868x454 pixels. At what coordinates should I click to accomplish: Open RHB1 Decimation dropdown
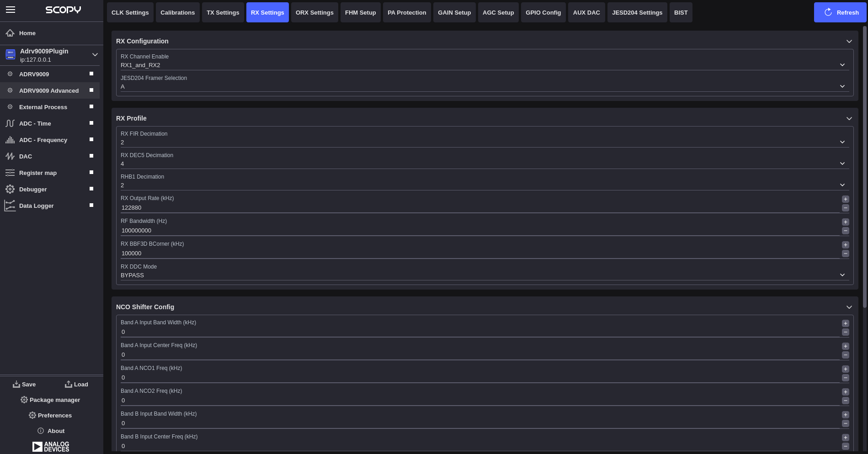pos(485,185)
